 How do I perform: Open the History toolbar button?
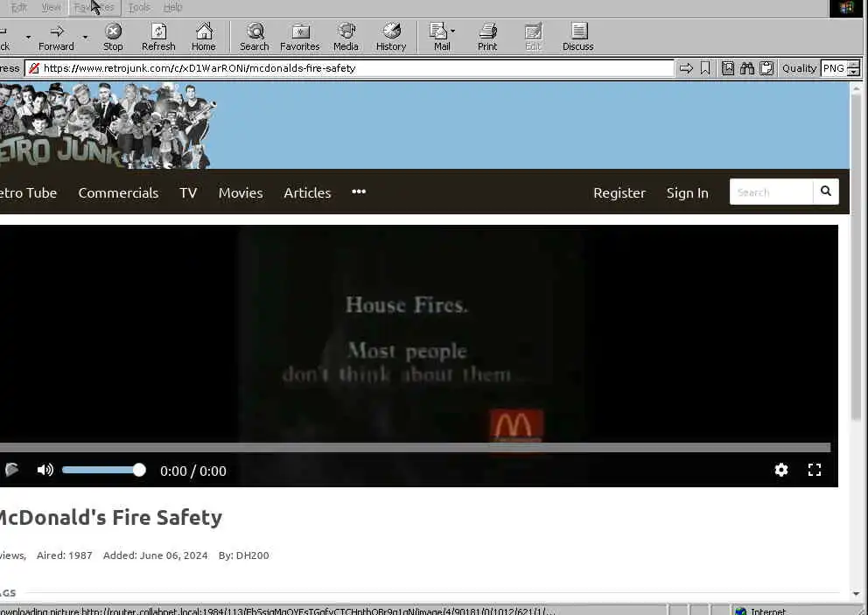pos(391,37)
